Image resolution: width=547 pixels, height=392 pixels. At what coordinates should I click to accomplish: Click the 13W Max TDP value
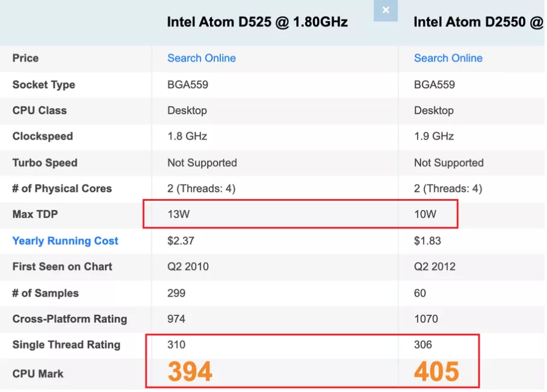(x=178, y=214)
